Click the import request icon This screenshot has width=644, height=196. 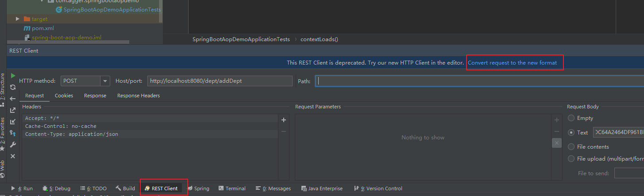13,122
